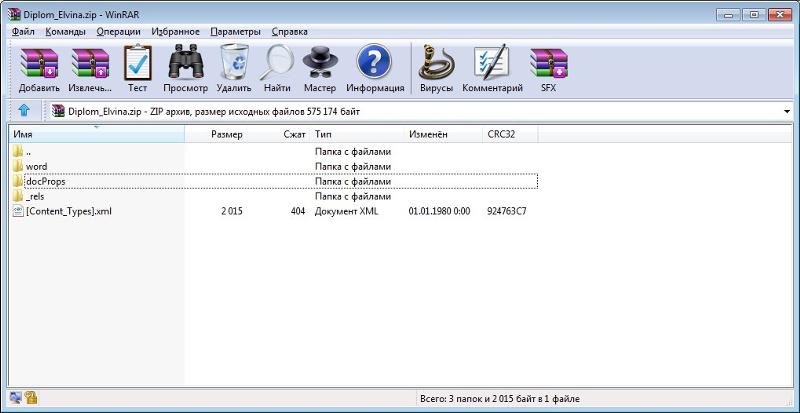Screen dimensions: 800x413
Task: Sort by Изменён column header
Action: [x=443, y=134]
